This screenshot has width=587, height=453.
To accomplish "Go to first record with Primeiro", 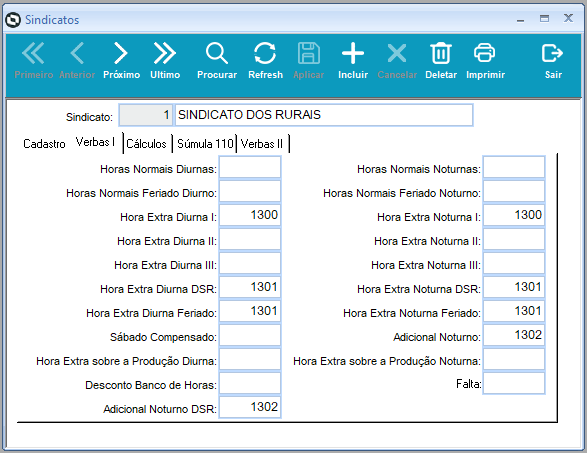I will (x=33, y=60).
